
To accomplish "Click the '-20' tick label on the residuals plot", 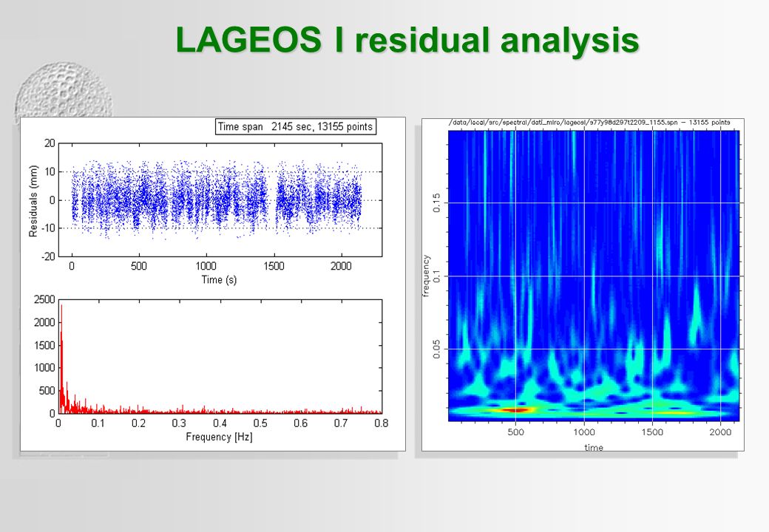I will pos(49,256).
